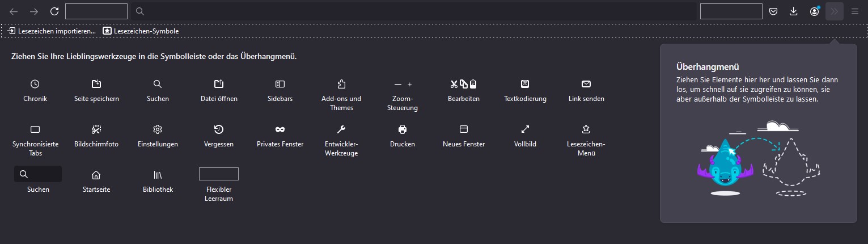Click the Chronik clock icon
Image resolution: width=868 pixels, height=244 pixels.
[x=35, y=84]
